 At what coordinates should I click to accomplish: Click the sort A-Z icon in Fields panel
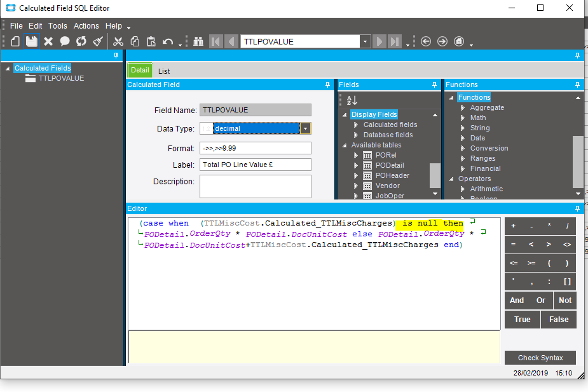coord(352,100)
